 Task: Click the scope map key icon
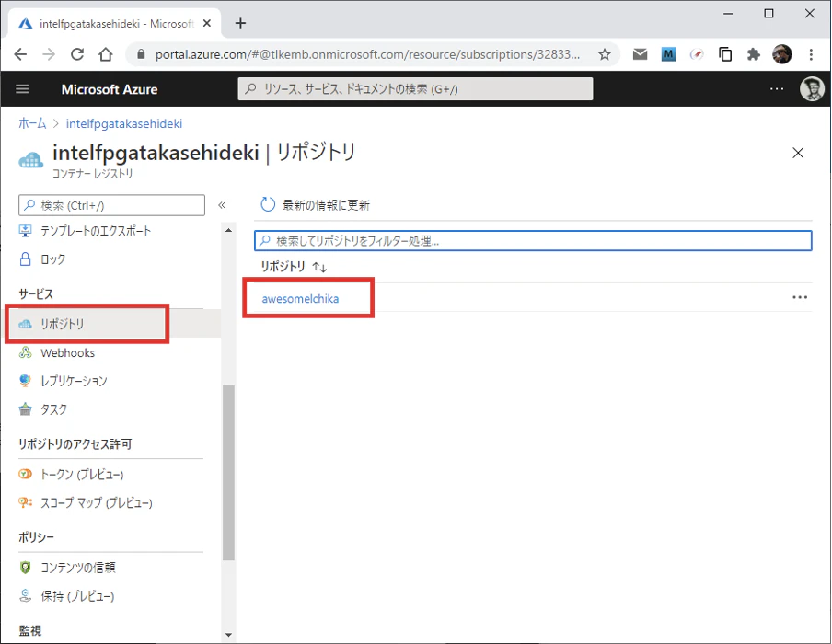(25, 502)
